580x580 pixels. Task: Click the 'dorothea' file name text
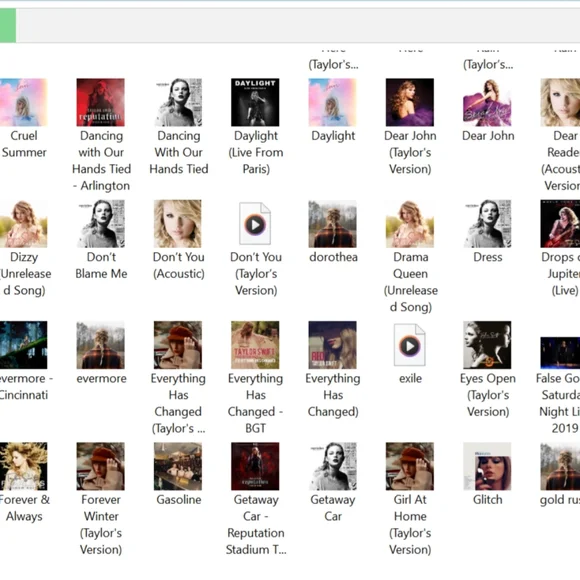(x=333, y=257)
